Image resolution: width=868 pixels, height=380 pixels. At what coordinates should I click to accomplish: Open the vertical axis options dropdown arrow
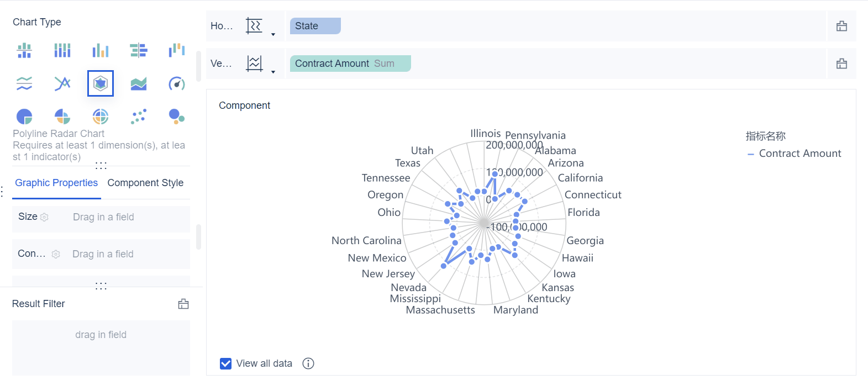(273, 72)
